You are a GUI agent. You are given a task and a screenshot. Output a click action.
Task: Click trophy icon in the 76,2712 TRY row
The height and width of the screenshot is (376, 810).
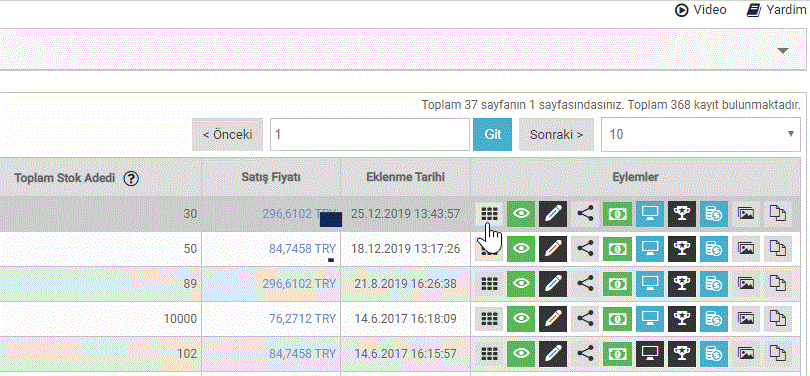(x=682, y=319)
